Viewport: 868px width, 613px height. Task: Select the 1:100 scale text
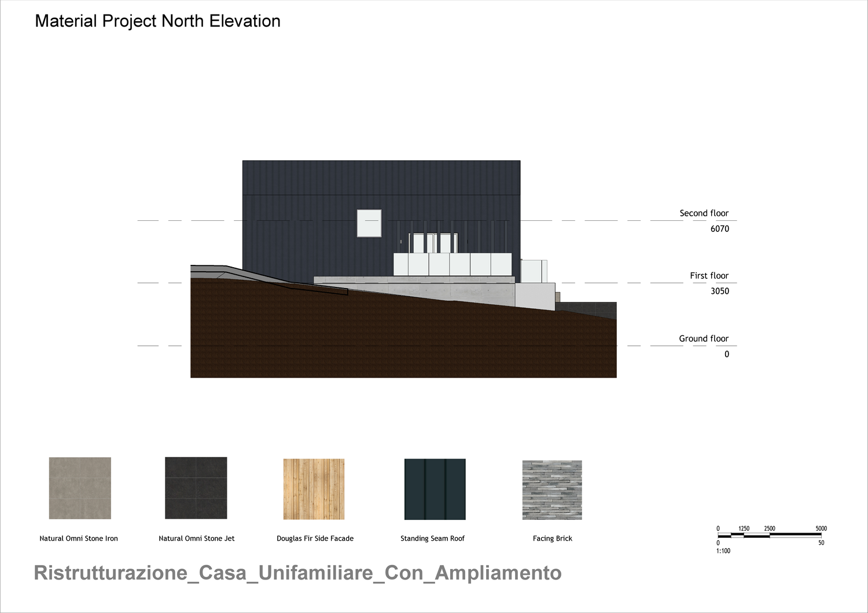coord(723,551)
